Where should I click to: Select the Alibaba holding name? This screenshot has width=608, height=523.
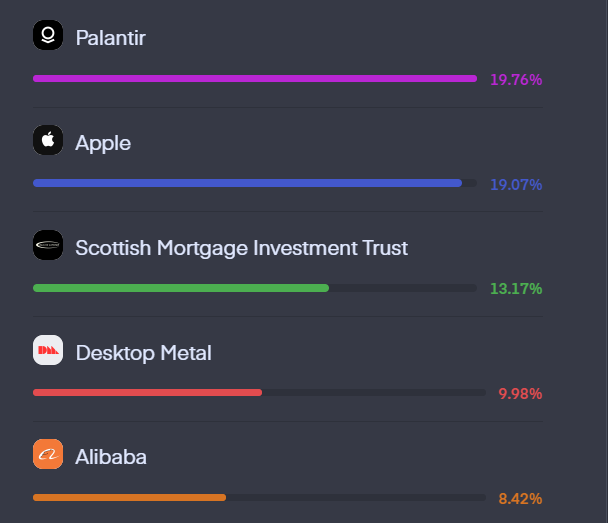[x=111, y=457]
